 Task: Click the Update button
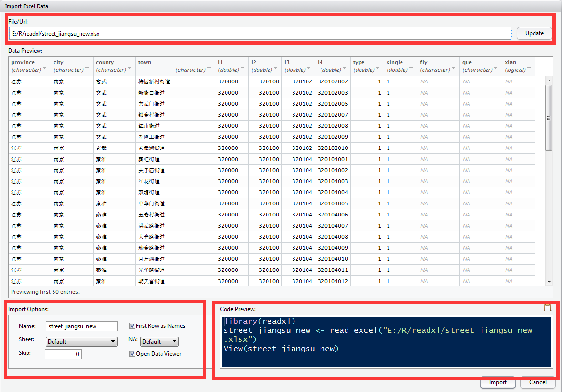tap(534, 33)
